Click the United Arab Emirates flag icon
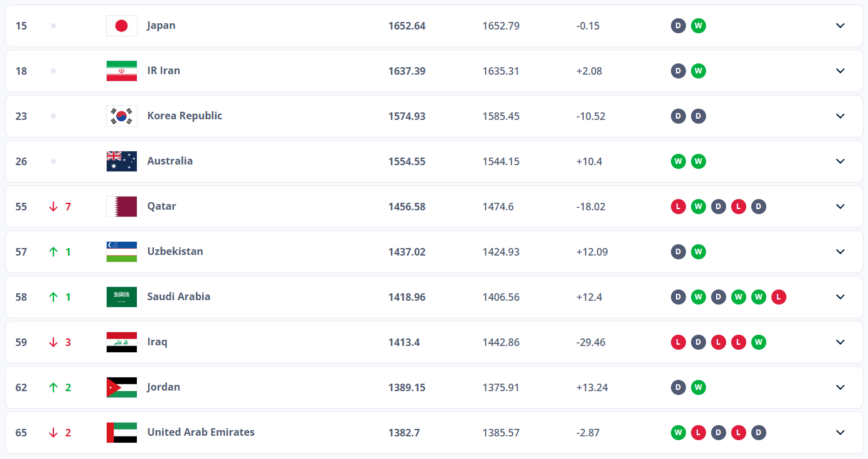The height and width of the screenshot is (459, 868). click(122, 433)
